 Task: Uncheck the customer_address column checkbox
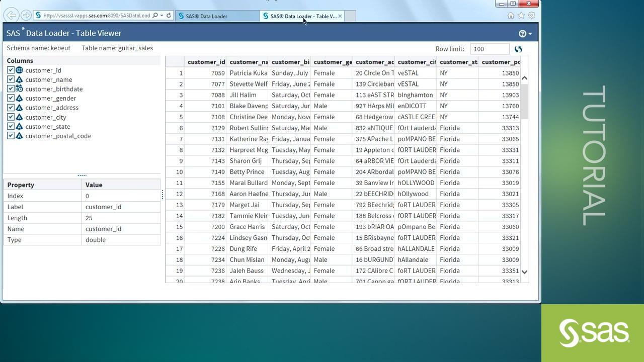tap(11, 108)
